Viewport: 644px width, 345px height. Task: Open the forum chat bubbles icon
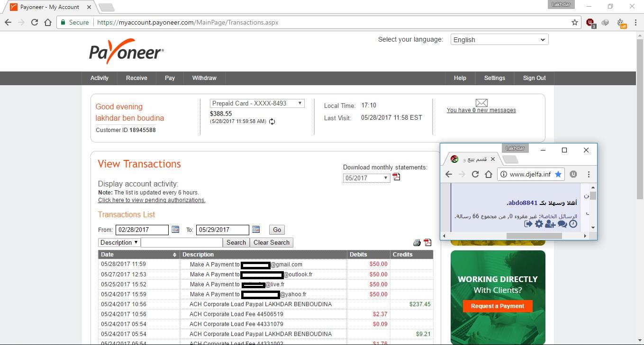562,224
